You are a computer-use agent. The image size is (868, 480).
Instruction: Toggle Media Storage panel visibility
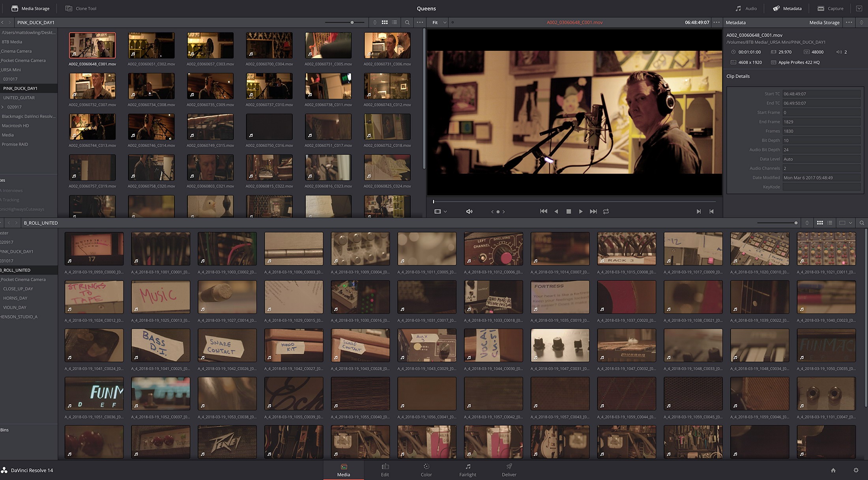click(x=30, y=8)
